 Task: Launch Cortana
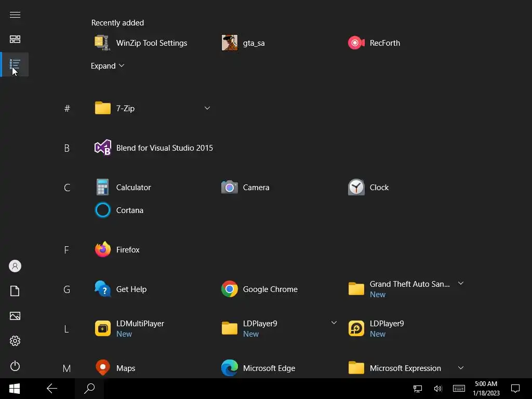tap(119, 210)
